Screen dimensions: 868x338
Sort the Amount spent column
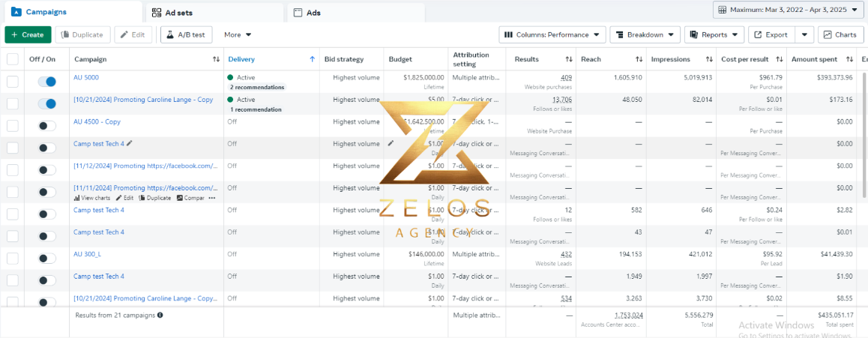pyautogui.click(x=850, y=59)
